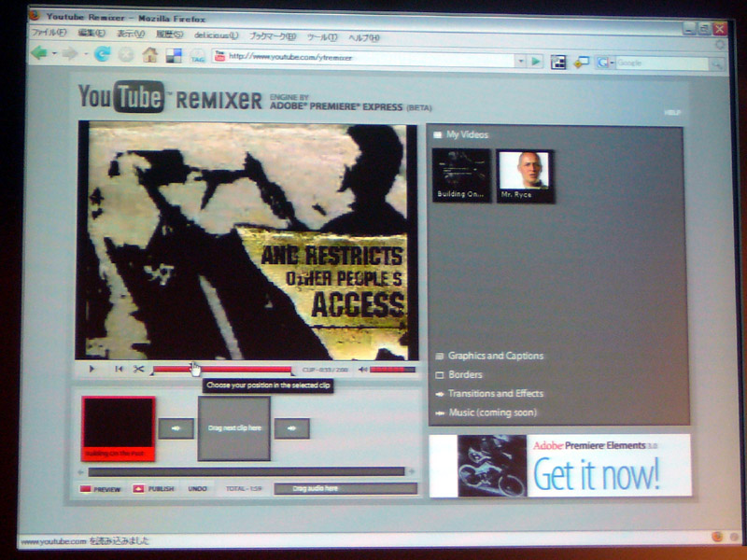
Task: Click the red clip position slider
Action: 222,370
